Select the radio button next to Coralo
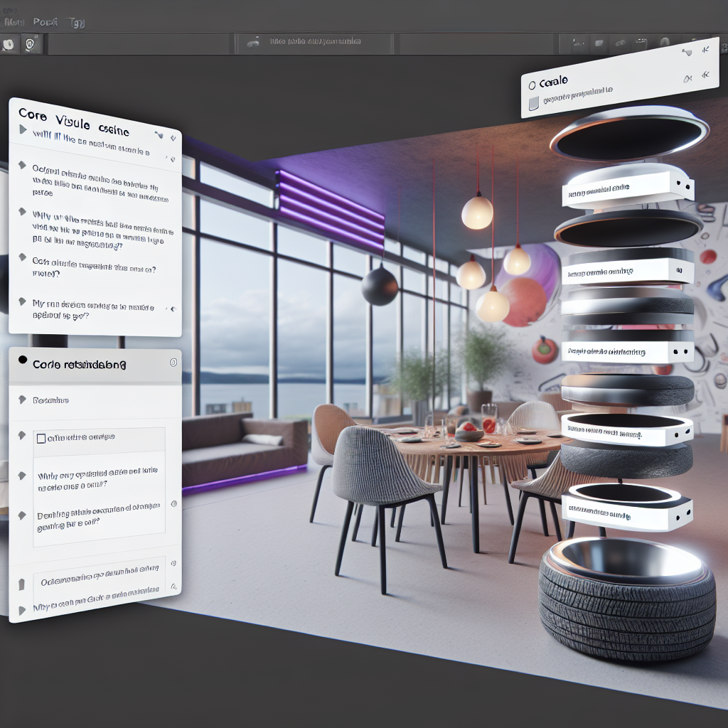Viewport: 728px width, 728px height. click(532, 85)
